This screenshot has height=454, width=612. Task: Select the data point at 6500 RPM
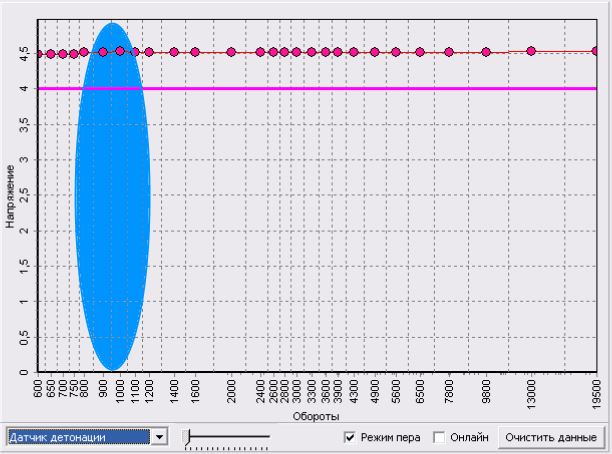point(420,52)
